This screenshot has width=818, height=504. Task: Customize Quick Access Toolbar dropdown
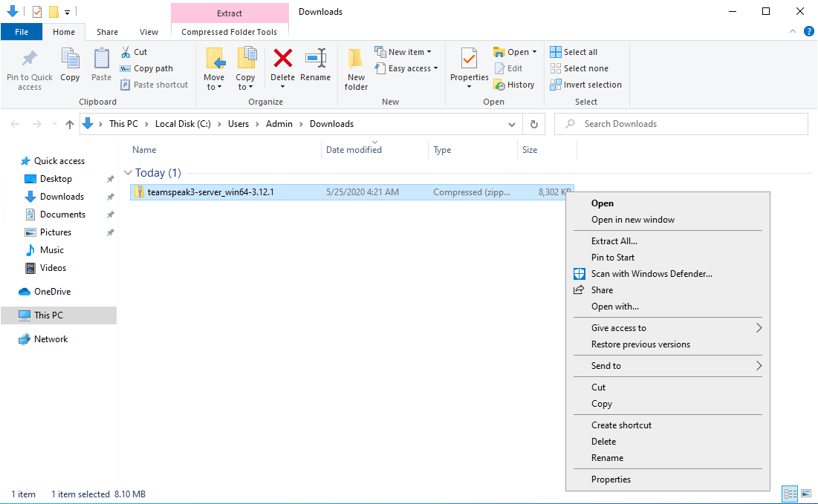tap(67, 12)
